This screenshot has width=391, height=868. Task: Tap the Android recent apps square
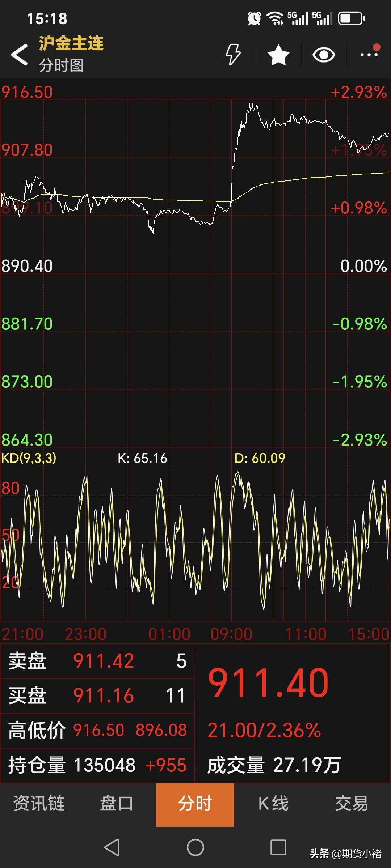pyautogui.click(x=278, y=847)
